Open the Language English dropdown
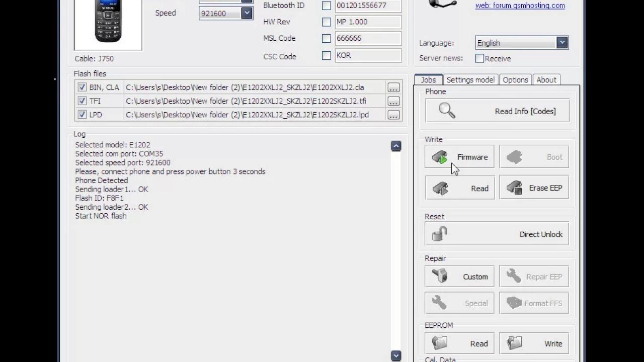 pos(562,43)
